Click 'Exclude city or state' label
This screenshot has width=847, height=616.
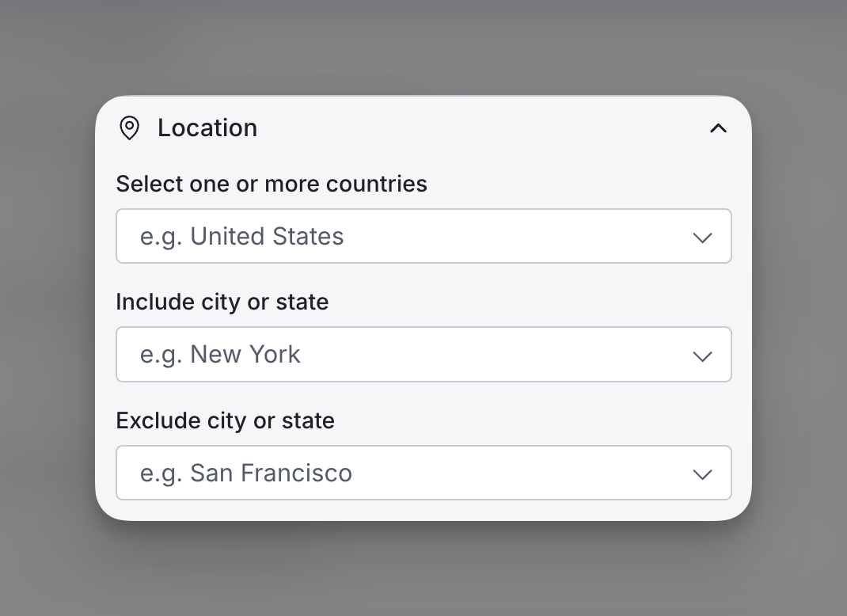(x=226, y=420)
